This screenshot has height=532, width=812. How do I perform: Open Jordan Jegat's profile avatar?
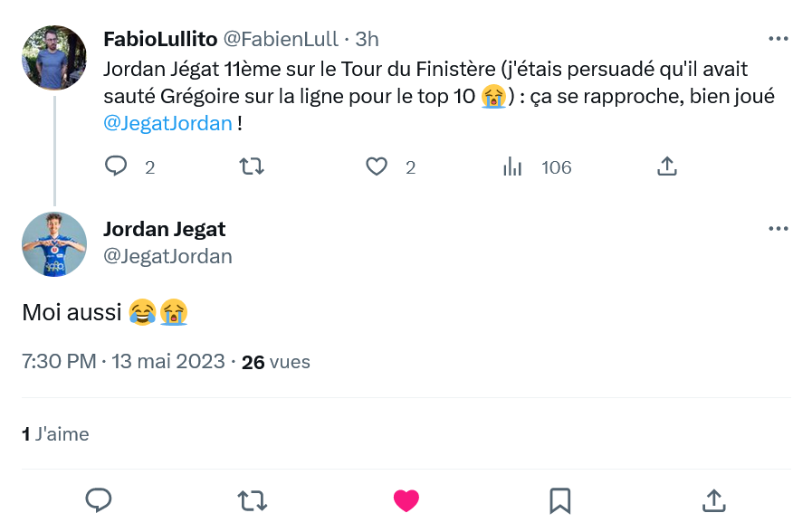(54, 244)
